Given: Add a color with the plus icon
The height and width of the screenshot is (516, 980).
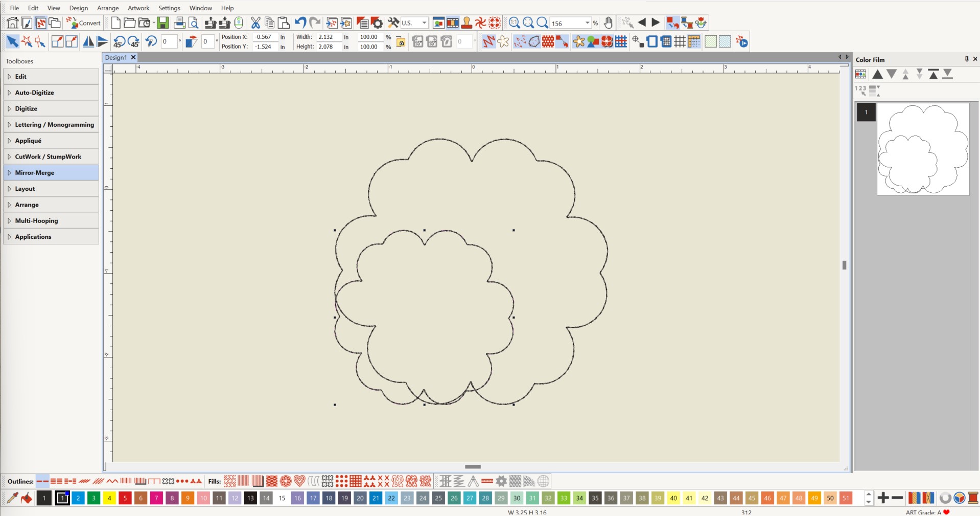Looking at the screenshot, I should (x=883, y=498).
